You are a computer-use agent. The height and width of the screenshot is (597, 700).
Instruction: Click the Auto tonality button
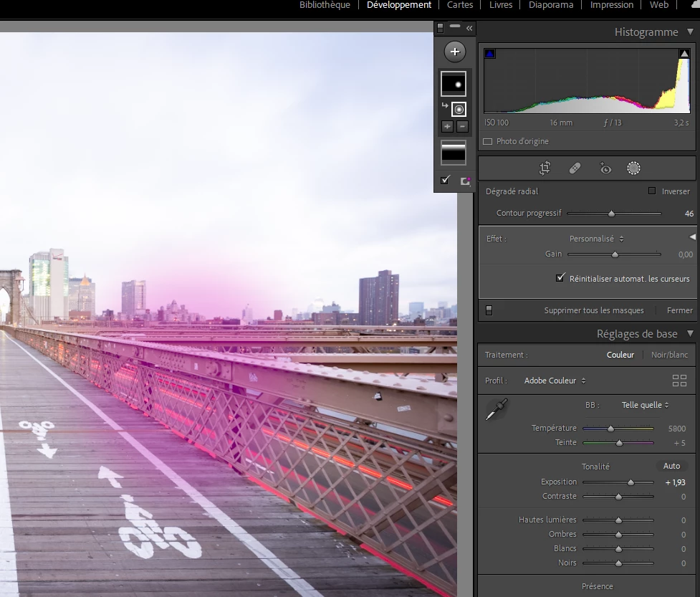point(671,466)
